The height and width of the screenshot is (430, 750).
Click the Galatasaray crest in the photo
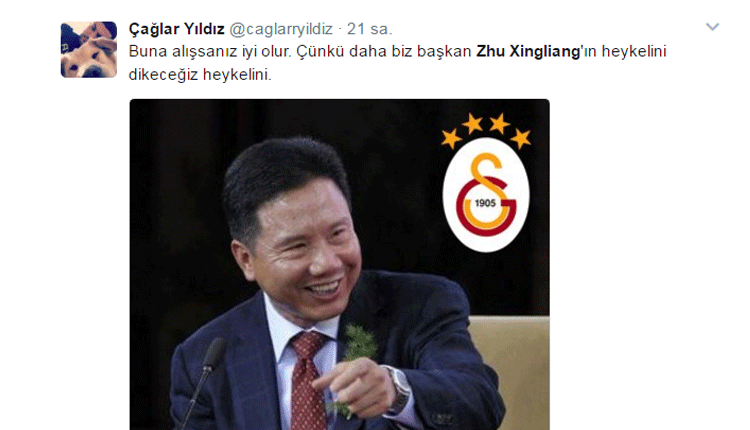[x=486, y=195]
